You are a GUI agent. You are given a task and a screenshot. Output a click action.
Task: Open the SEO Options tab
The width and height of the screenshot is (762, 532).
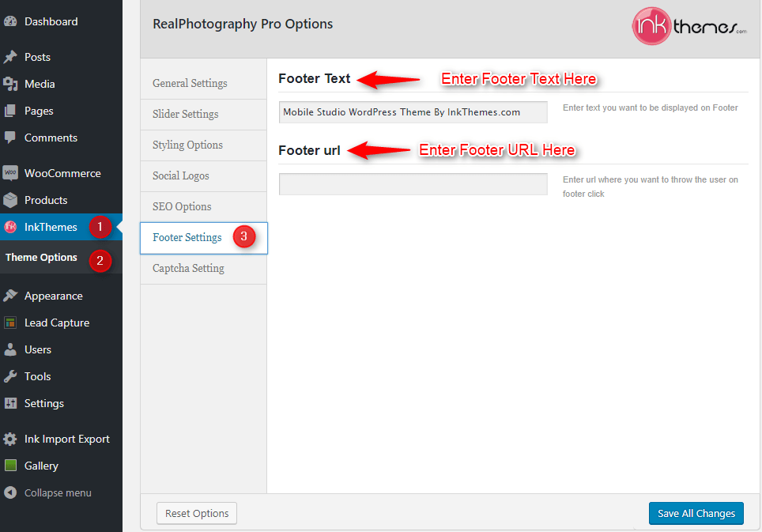204,206
